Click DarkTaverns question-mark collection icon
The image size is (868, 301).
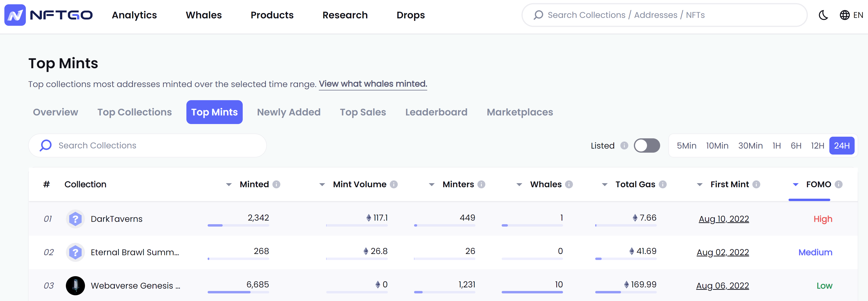pos(75,219)
